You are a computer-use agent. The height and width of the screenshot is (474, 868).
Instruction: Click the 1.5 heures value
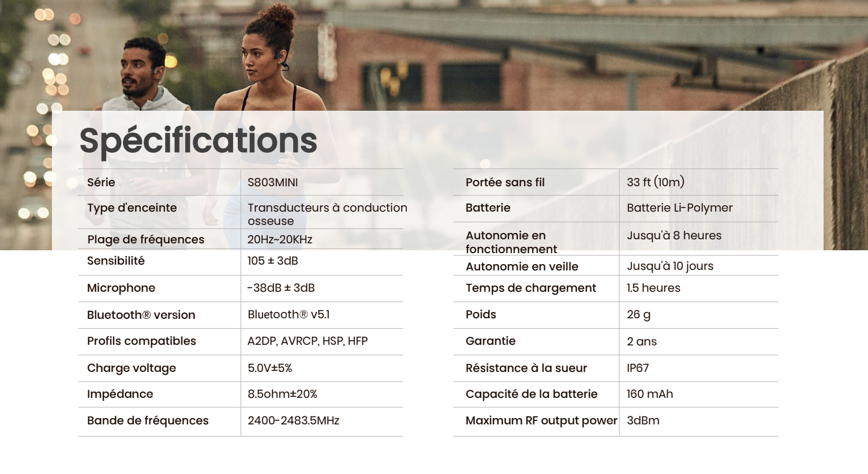pos(653,288)
